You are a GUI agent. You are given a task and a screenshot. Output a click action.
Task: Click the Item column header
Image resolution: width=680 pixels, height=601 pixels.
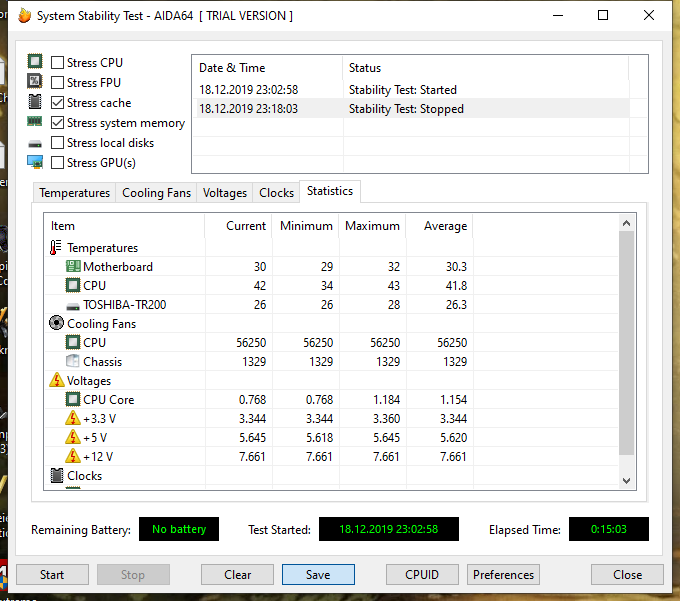(x=125, y=226)
